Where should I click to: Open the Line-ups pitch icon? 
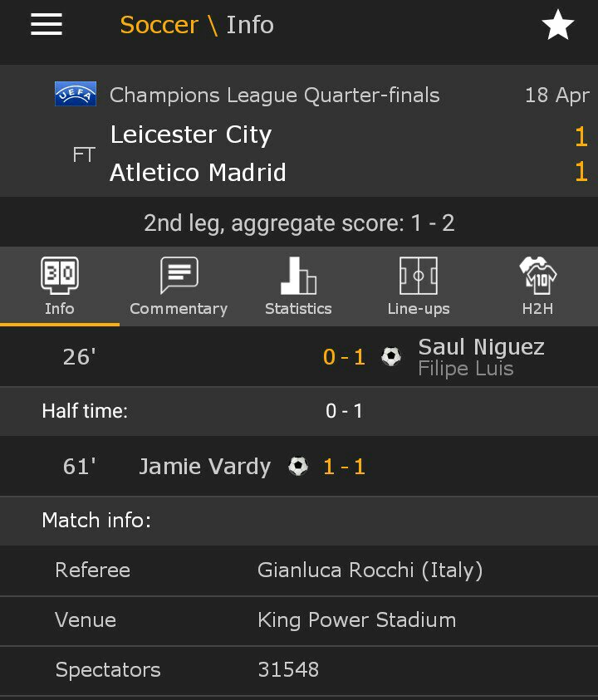[418, 276]
